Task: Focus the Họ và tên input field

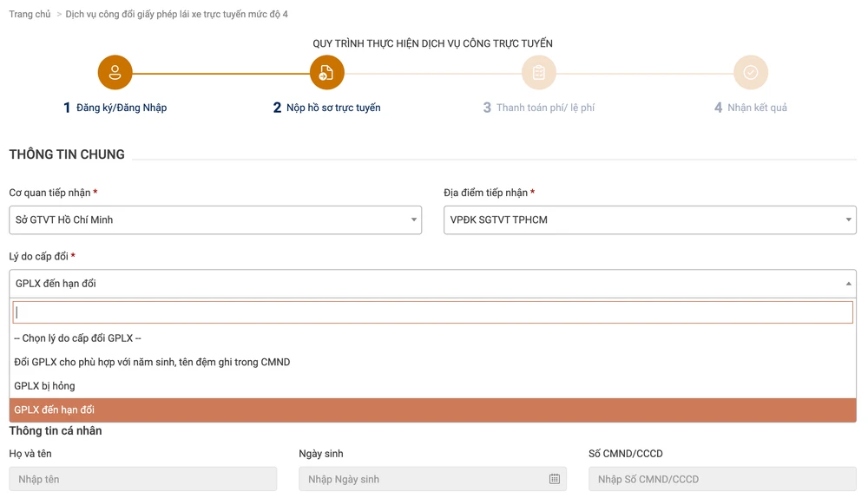Action: (143, 479)
